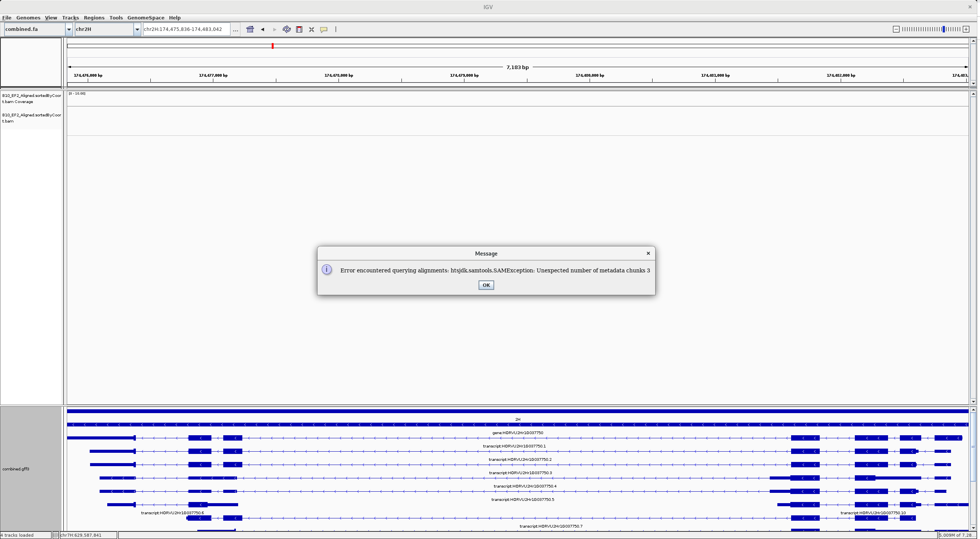Image resolution: width=980 pixels, height=539 pixels.
Task: Click the zoom-out minus icon on the zoom bar
Action: 896,29
